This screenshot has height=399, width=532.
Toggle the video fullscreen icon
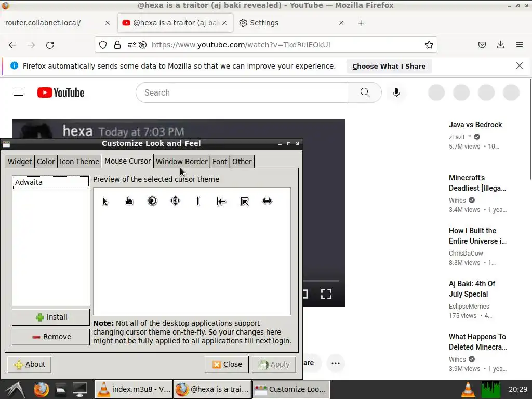coord(326,294)
